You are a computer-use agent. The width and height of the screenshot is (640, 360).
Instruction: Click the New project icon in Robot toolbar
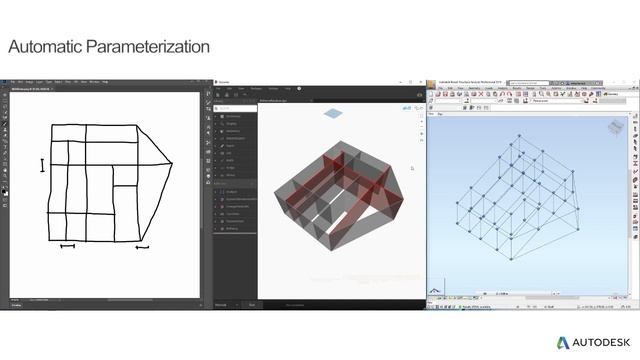(x=431, y=94)
